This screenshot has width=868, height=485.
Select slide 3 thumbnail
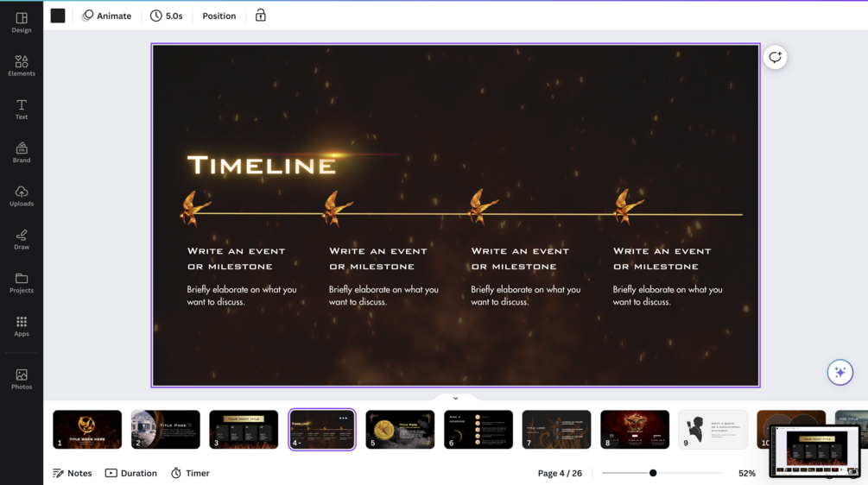[244, 429]
